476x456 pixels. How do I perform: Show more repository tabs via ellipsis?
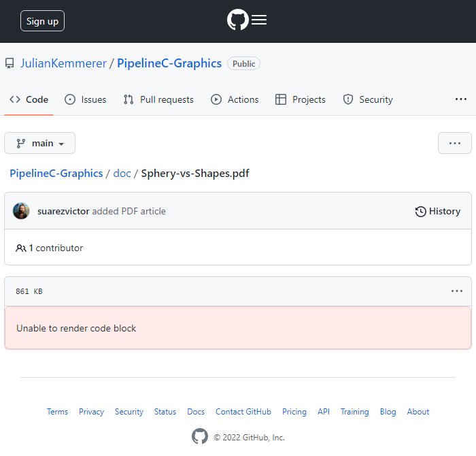pos(460,99)
